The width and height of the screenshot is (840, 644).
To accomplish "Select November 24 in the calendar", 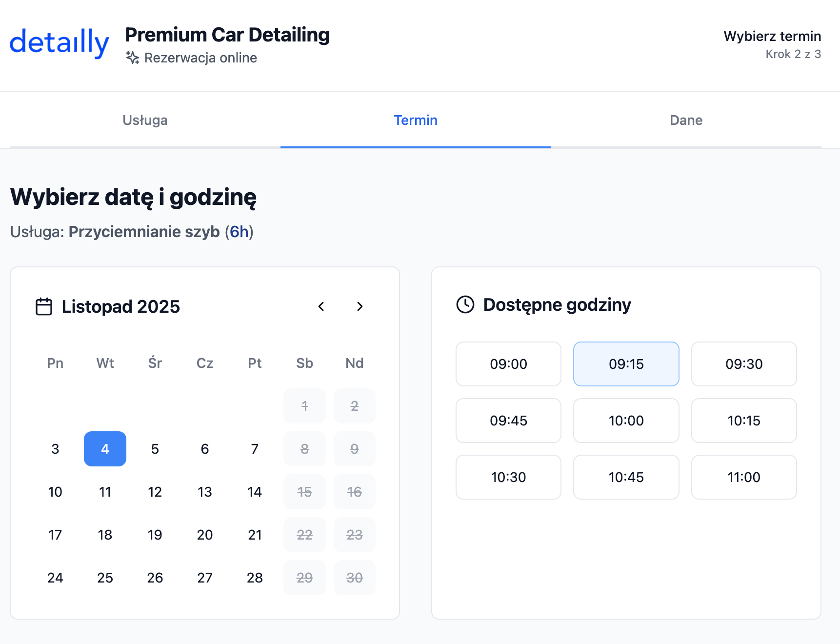I will 55,578.
